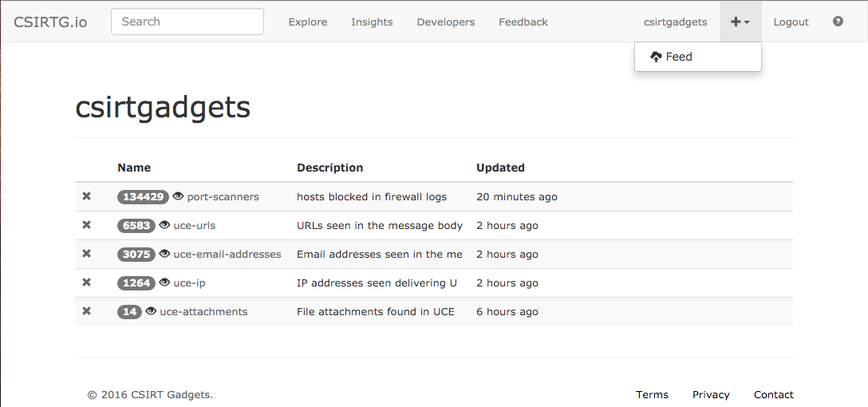This screenshot has width=868, height=407.
Task: Open the Terms footer link
Action: click(x=652, y=395)
